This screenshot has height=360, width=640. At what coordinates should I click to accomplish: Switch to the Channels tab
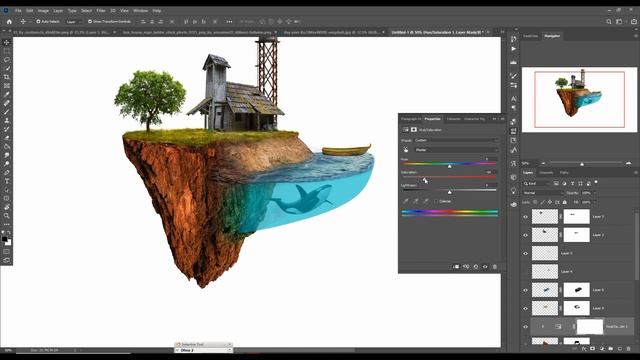click(546, 173)
